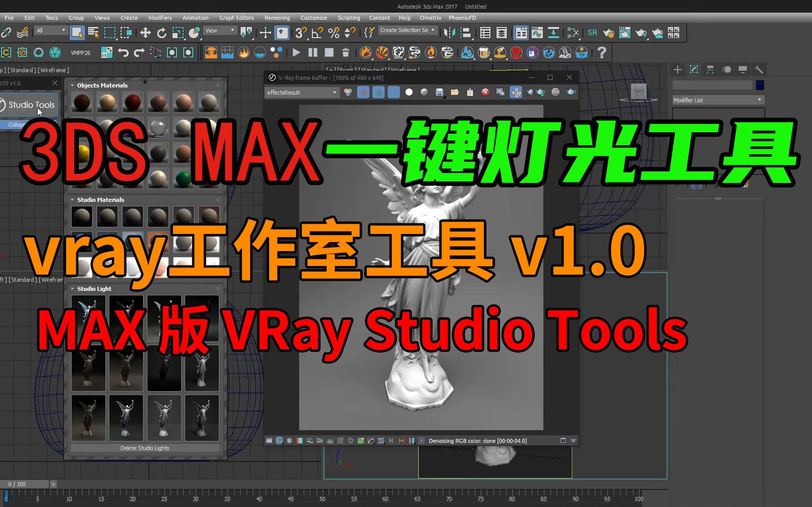Open the Create tab plus icon
Viewport: 812px width, 507px height.
(678, 70)
